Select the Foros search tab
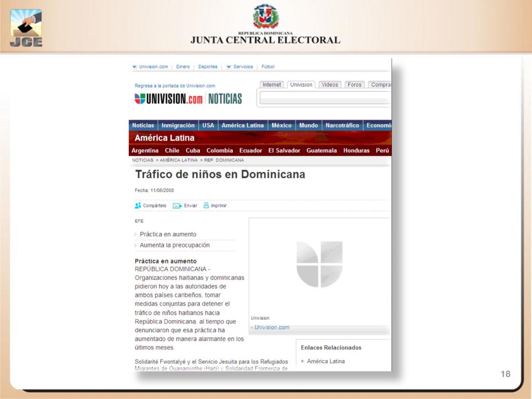The width and height of the screenshot is (532, 399). pyautogui.click(x=354, y=85)
